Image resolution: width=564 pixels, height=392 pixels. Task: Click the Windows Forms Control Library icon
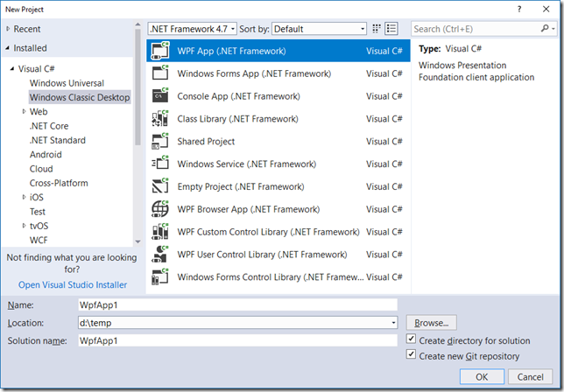[x=160, y=277]
